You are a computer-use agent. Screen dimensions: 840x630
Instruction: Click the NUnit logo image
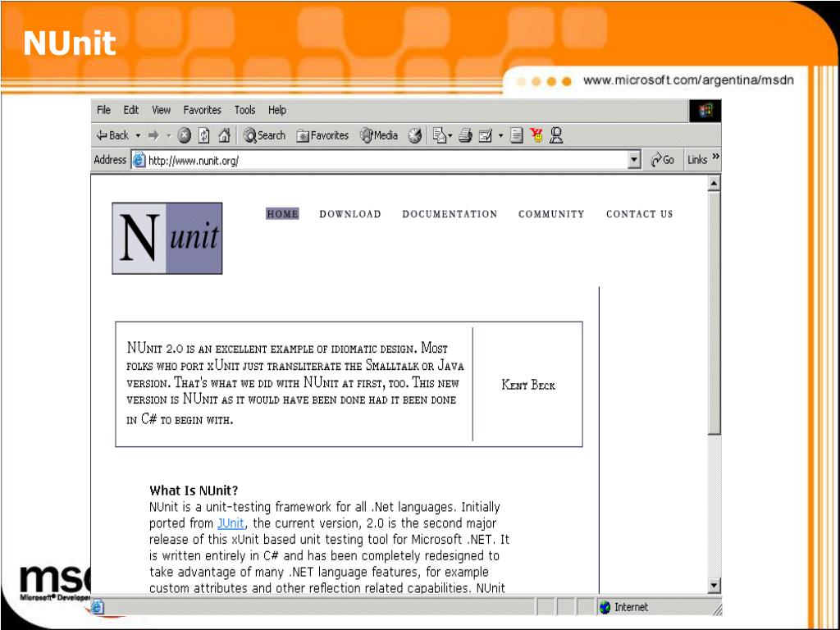point(167,239)
